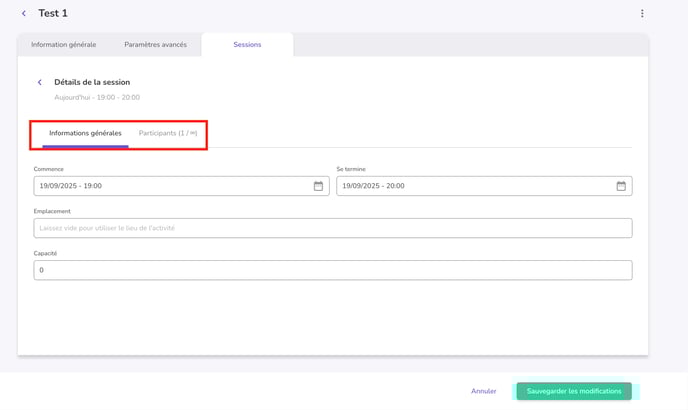Switch to Information générale top tab

[64, 45]
